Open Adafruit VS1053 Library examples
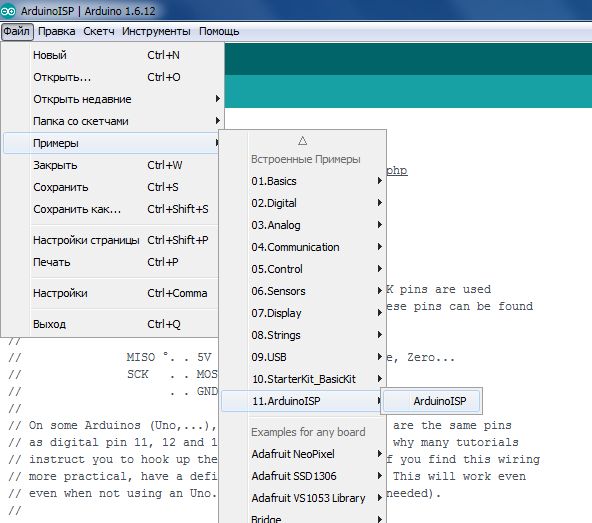 point(303,498)
